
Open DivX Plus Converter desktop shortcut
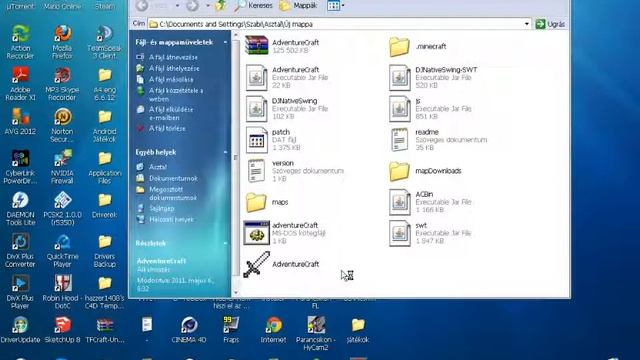pos(20,251)
